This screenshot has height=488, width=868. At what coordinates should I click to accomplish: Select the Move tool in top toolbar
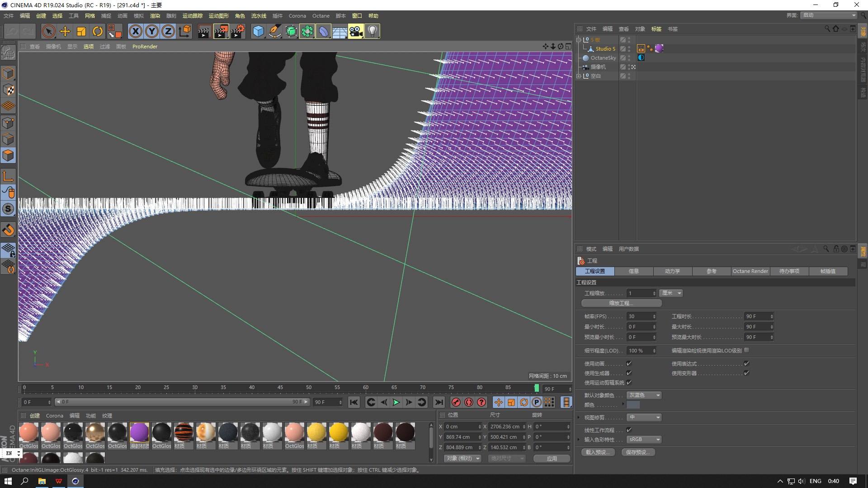coord(65,31)
